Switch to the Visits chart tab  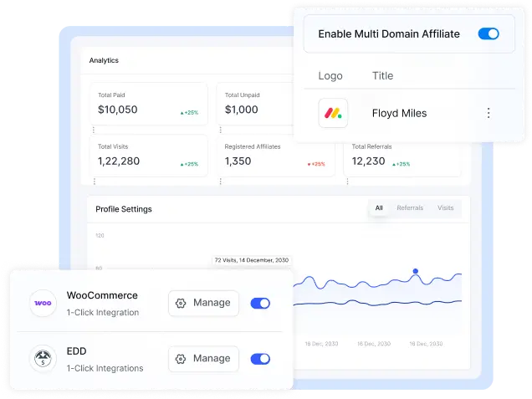[446, 208]
